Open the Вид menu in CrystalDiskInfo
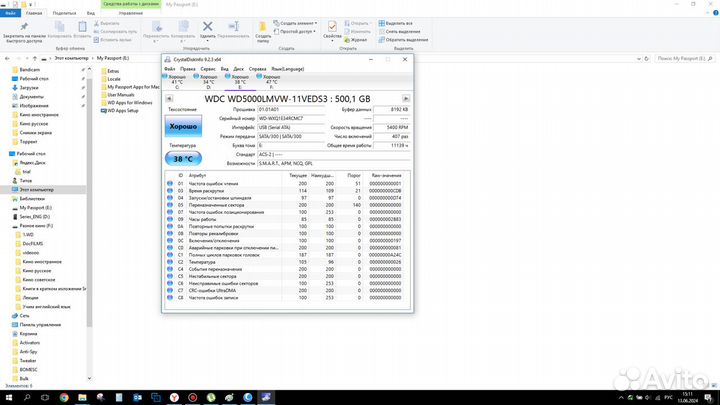720x405 pixels. pyautogui.click(x=225, y=69)
